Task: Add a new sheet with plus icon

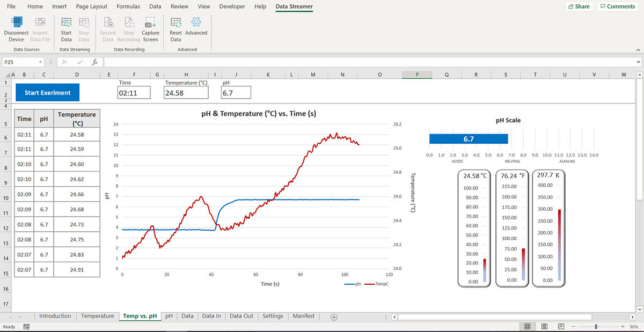Action: tap(334, 317)
